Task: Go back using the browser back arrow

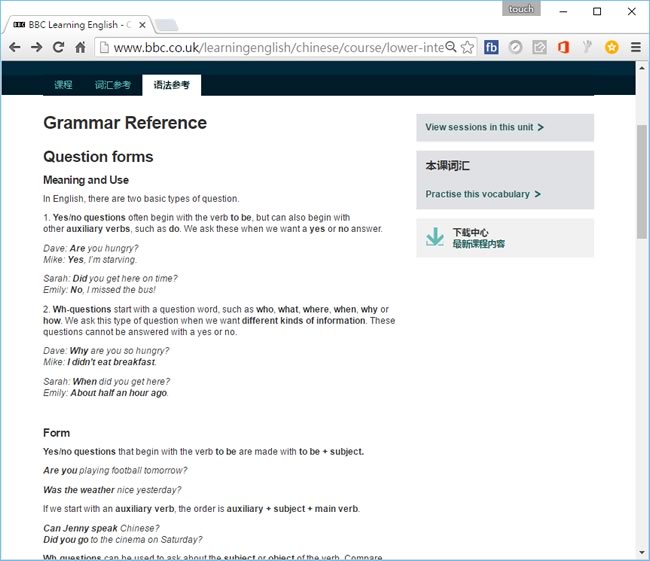Action: click(15, 47)
